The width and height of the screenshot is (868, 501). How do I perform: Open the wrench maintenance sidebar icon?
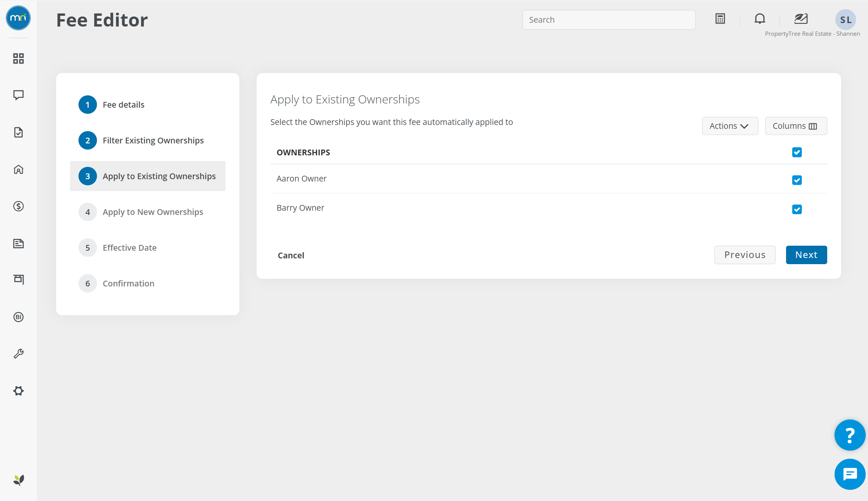click(x=18, y=354)
